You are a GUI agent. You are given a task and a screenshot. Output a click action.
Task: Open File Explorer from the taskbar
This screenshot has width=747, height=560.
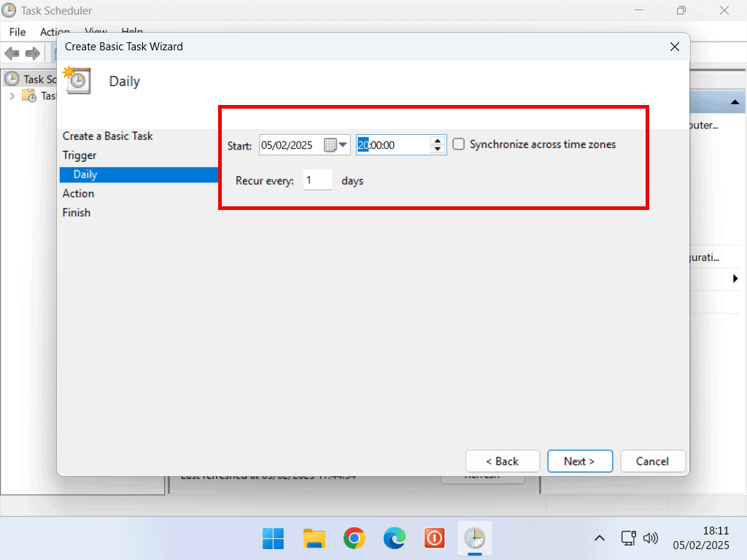[x=314, y=539]
